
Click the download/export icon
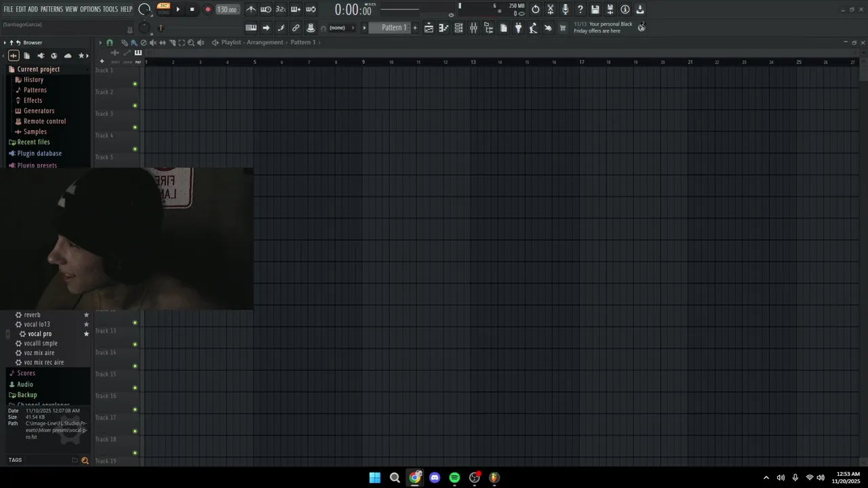coord(640,9)
